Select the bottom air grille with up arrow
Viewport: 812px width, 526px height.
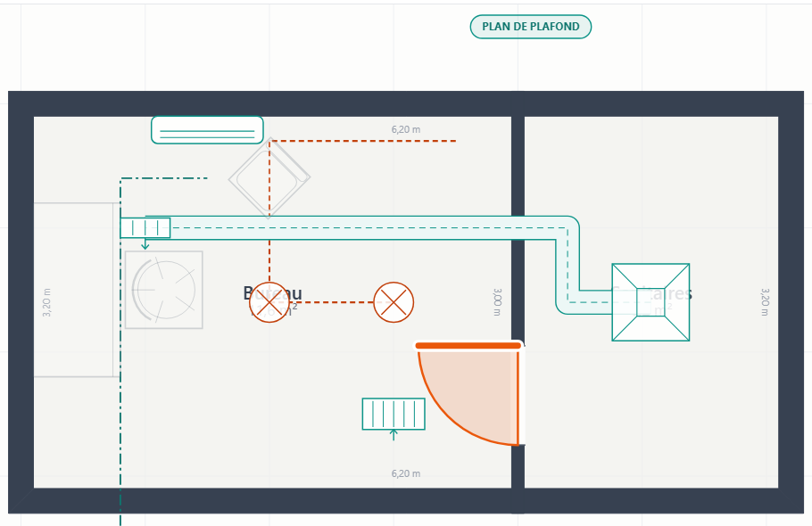tap(394, 414)
